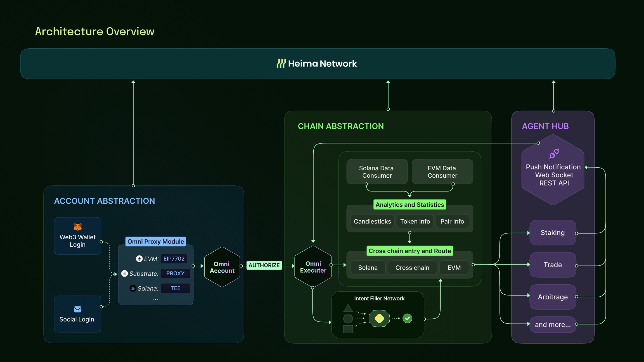Click the Cross chain route box

(412, 268)
